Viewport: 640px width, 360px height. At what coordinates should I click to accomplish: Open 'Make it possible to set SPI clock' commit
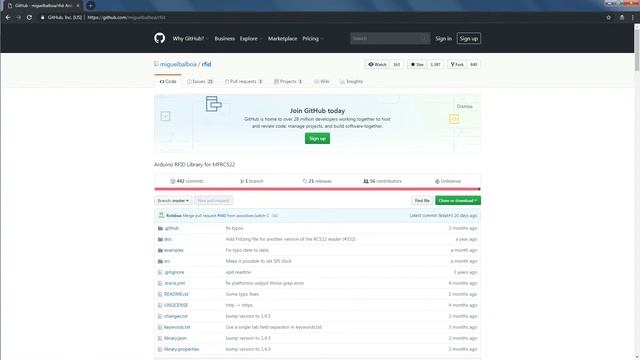click(x=258, y=261)
